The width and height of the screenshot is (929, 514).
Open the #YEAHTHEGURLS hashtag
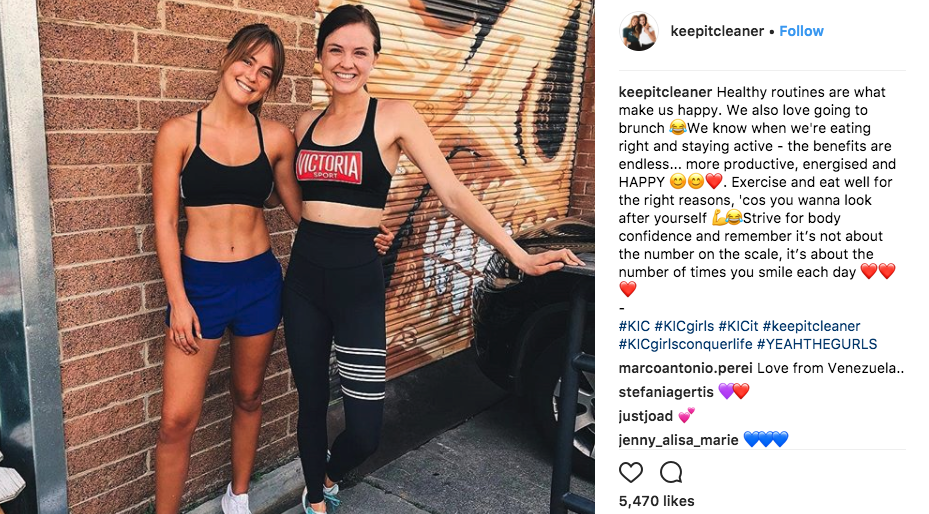pyautogui.click(x=817, y=344)
